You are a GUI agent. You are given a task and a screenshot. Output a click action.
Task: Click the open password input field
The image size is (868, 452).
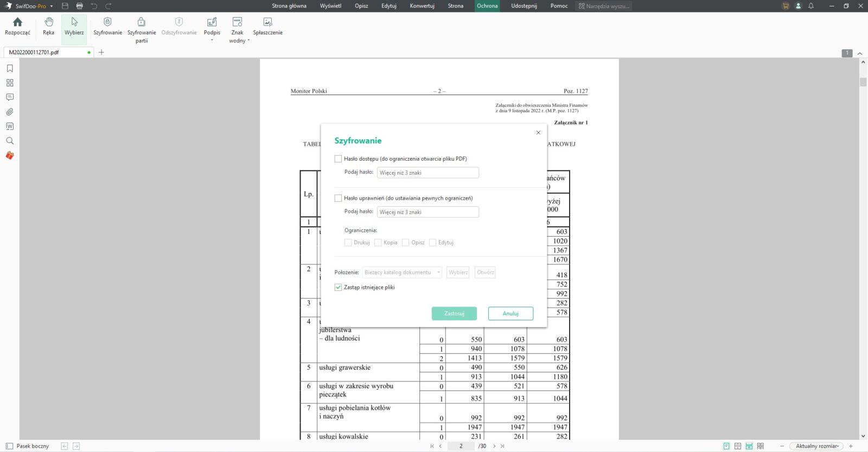(428, 173)
